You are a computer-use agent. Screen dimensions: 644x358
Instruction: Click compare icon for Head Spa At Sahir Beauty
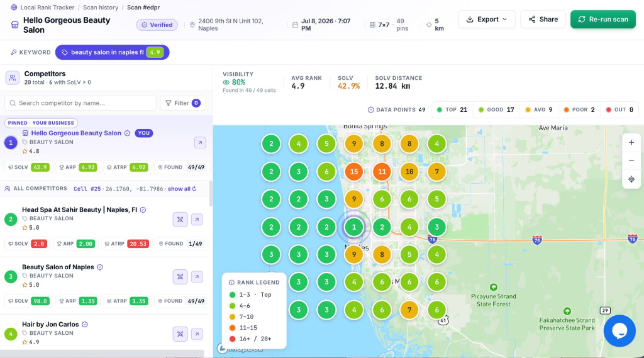coord(180,220)
